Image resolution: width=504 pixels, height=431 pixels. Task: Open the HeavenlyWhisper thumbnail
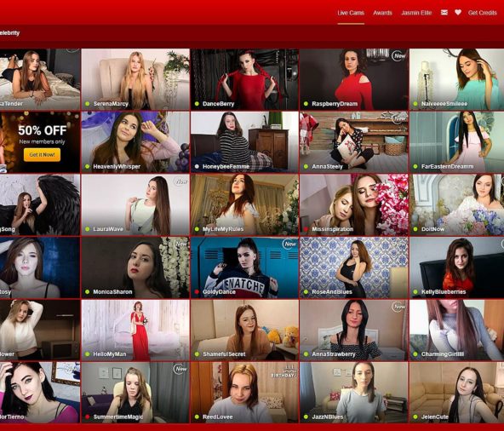coord(135,142)
